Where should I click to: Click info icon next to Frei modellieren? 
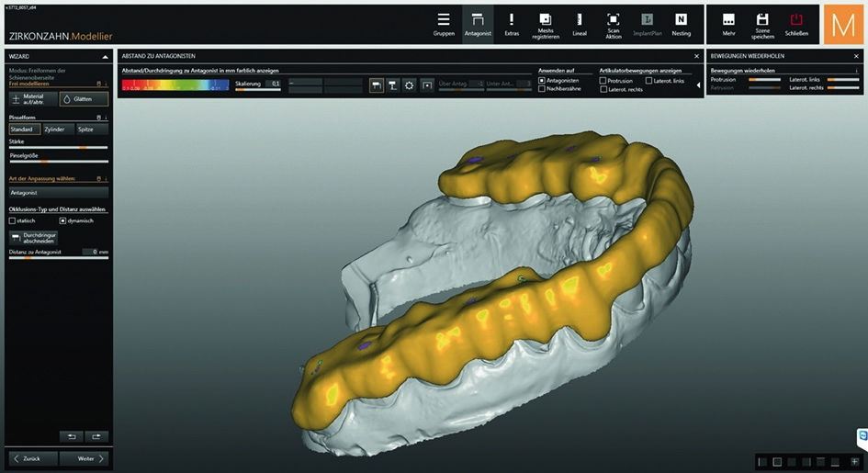coord(106,84)
